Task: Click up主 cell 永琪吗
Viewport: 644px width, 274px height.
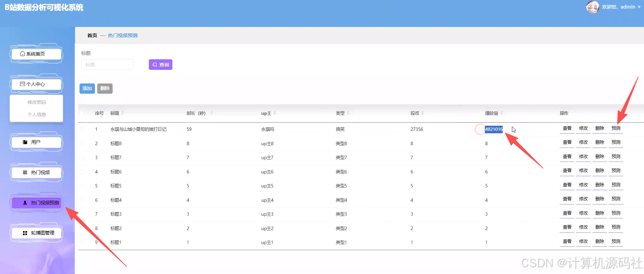Action: pyautogui.click(x=268, y=130)
